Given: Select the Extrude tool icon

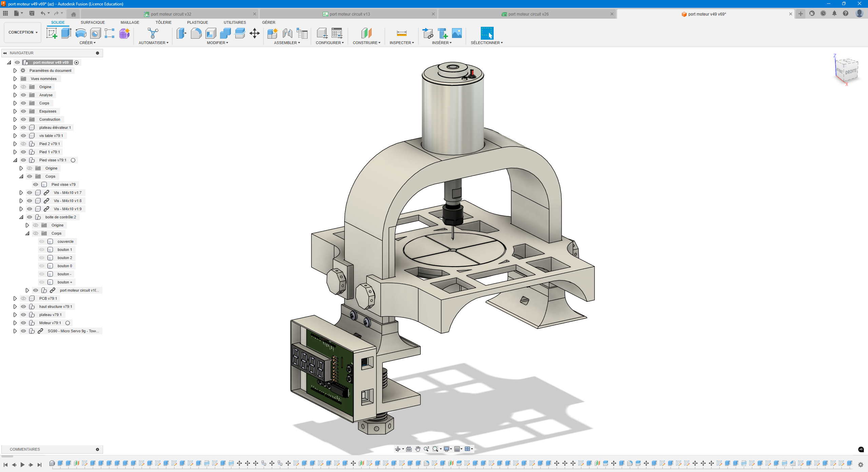Looking at the screenshot, I should point(66,33).
